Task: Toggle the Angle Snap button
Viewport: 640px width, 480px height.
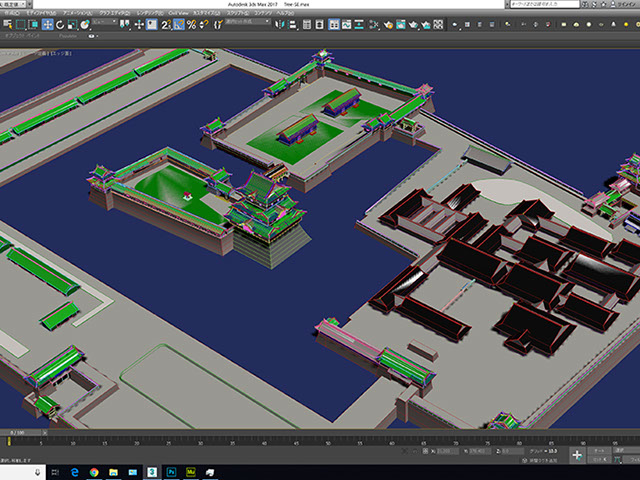Action: click(x=178, y=24)
